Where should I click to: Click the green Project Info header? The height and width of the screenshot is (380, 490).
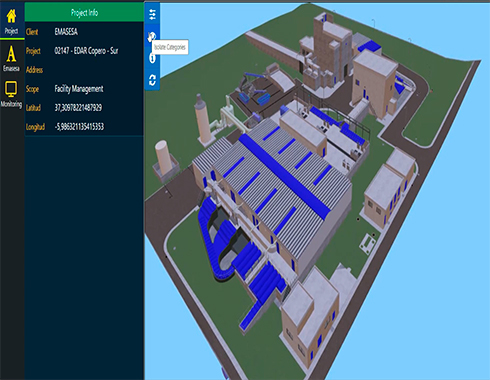(84, 12)
